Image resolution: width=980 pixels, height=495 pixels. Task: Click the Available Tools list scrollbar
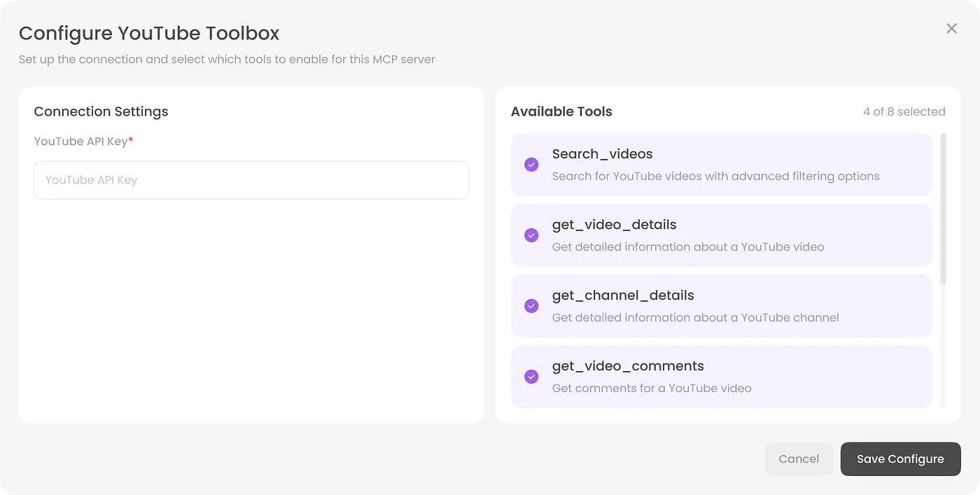click(943, 209)
